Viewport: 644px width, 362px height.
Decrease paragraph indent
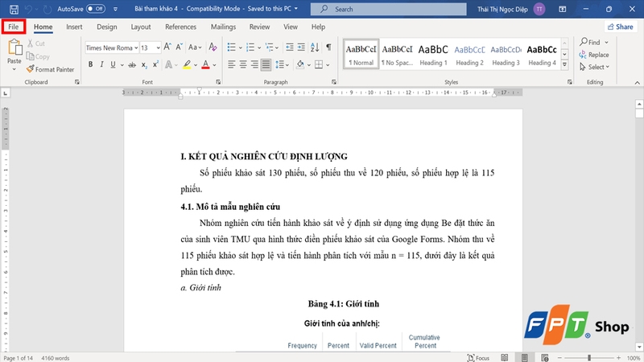[x=290, y=47]
